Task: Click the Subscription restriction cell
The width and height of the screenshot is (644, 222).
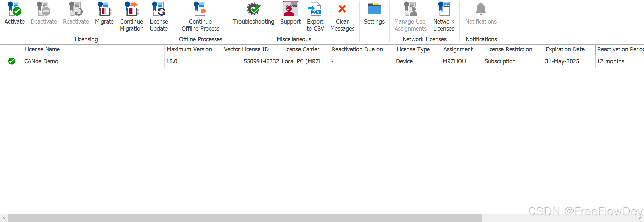Action: coord(513,61)
